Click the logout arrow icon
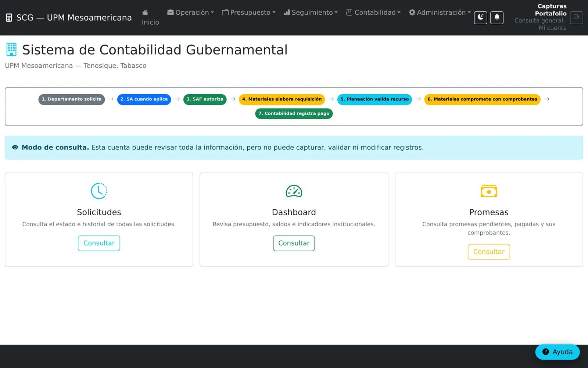 pos(576,17)
